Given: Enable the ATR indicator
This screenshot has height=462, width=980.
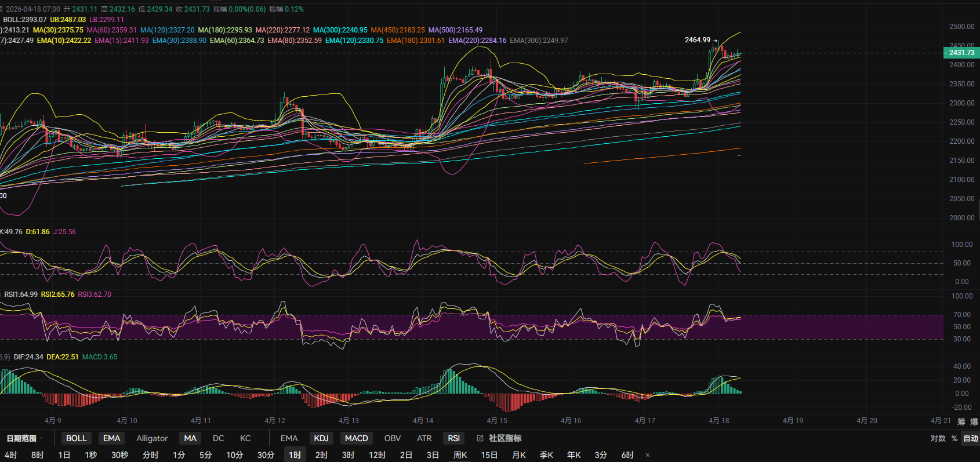Looking at the screenshot, I should 424,438.
